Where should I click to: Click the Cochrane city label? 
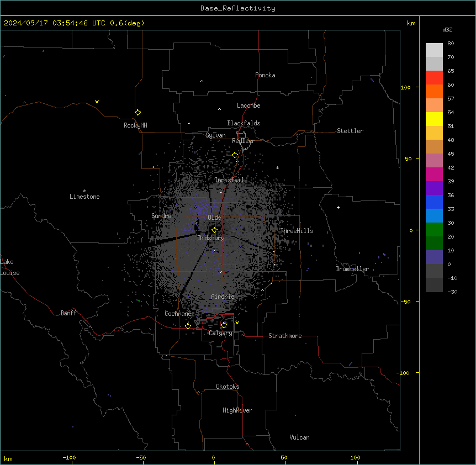pos(178,314)
